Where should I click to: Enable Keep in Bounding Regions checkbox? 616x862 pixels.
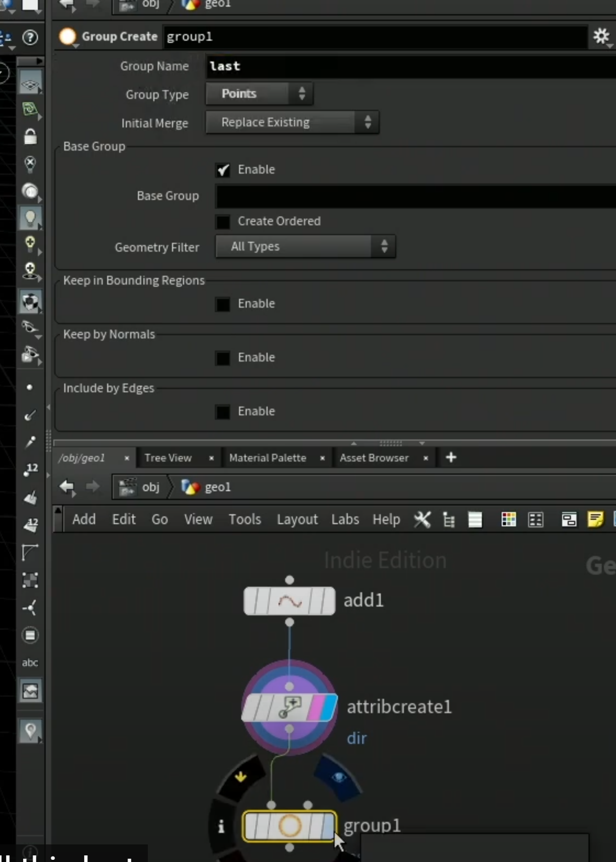tap(223, 304)
